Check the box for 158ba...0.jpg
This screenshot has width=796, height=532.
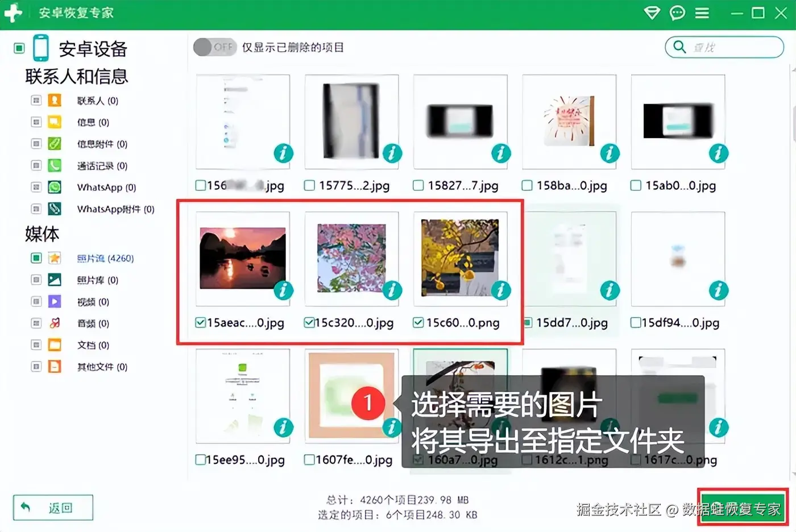(x=527, y=185)
